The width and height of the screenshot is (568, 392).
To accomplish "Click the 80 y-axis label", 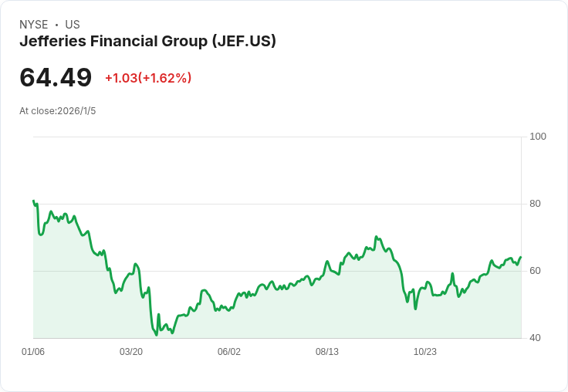I will click(x=535, y=204).
